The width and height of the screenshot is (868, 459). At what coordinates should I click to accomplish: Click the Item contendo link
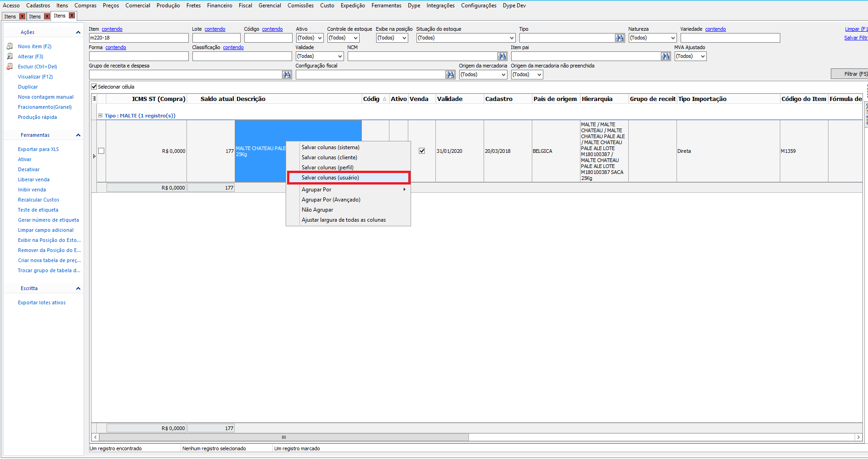[x=112, y=29]
